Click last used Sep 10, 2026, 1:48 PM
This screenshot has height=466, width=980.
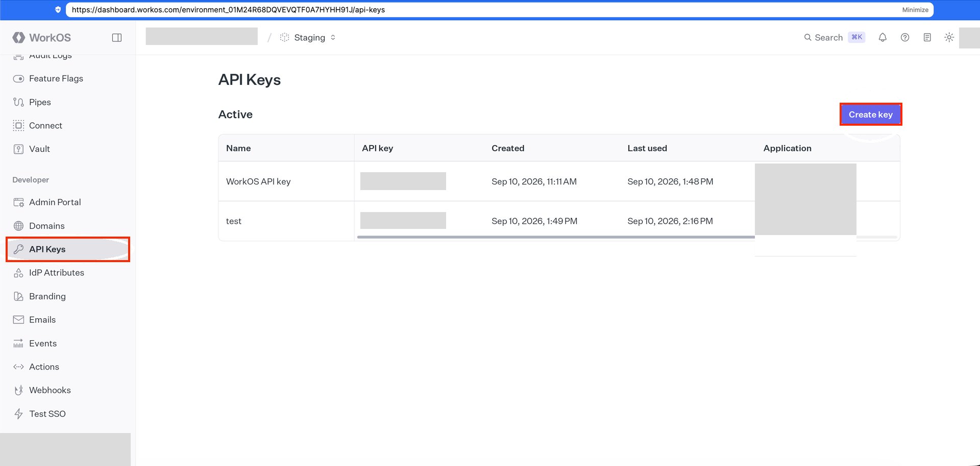[x=670, y=181]
